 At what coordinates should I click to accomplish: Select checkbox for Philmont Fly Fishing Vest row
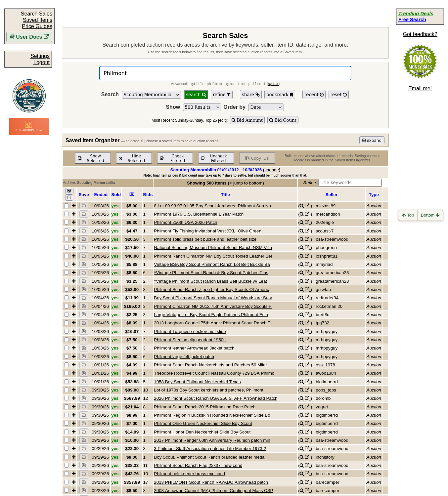[67, 231]
